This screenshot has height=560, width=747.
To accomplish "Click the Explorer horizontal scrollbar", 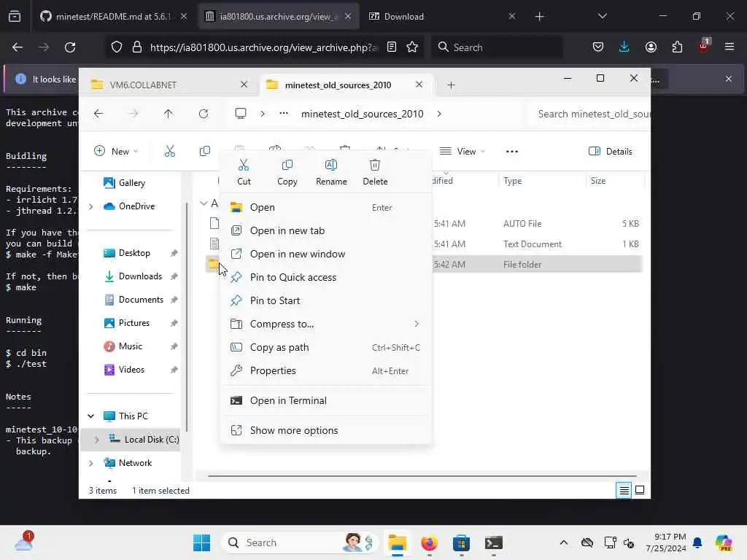I will click(422, 475).
